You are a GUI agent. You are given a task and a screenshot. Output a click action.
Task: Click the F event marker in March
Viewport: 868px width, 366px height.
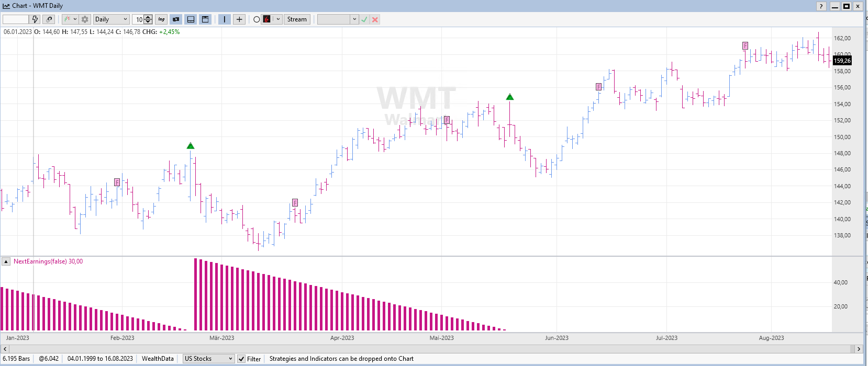tap(295, 202)
